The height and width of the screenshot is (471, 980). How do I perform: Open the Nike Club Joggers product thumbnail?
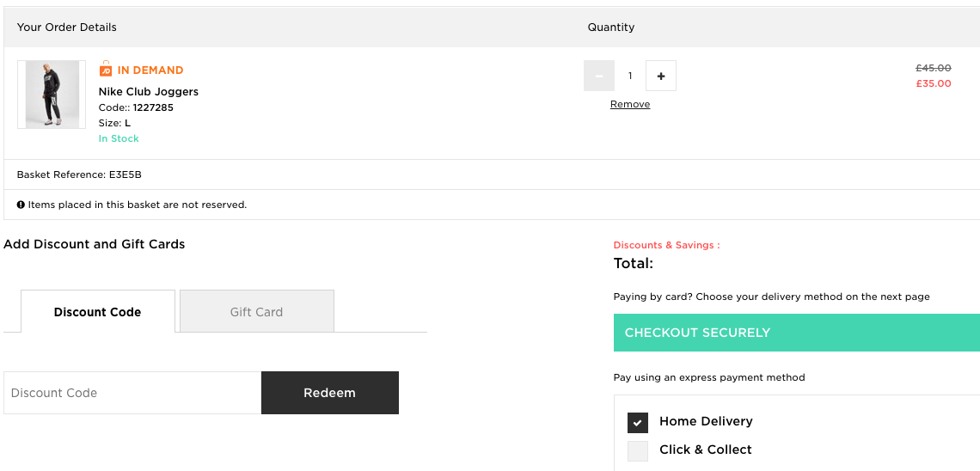(52, 95)
